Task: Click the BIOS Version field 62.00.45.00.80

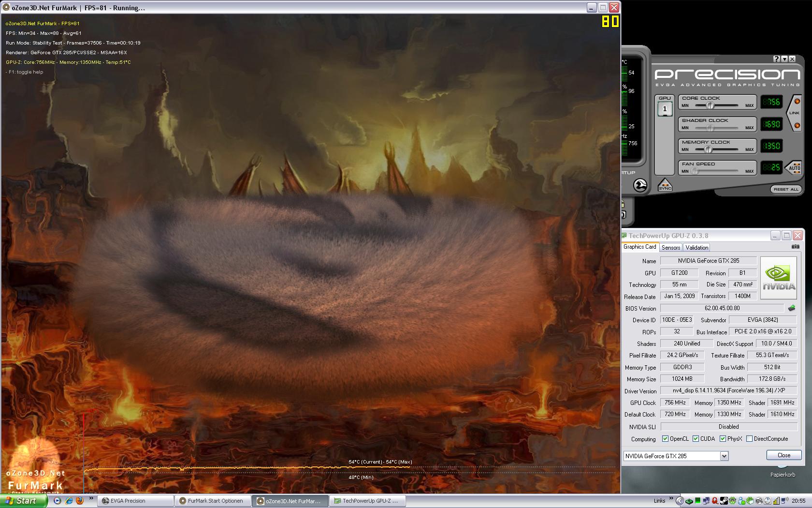Action: 722,308
